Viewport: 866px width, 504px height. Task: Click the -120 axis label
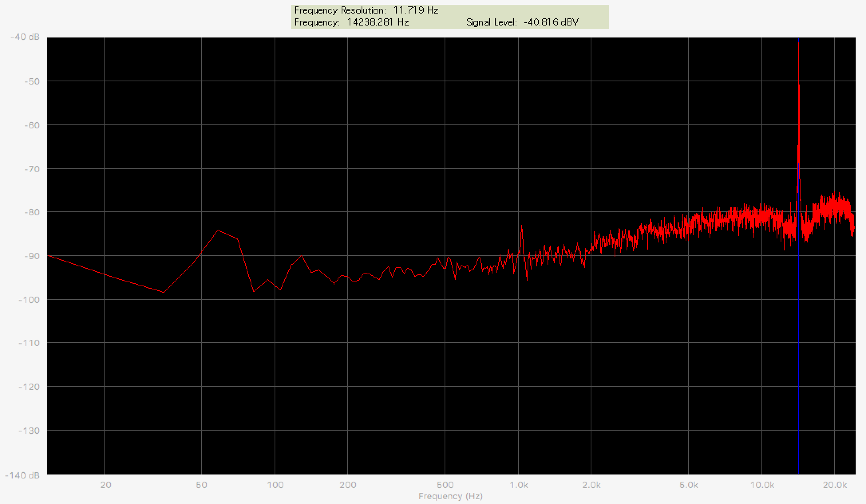[29, 387]
